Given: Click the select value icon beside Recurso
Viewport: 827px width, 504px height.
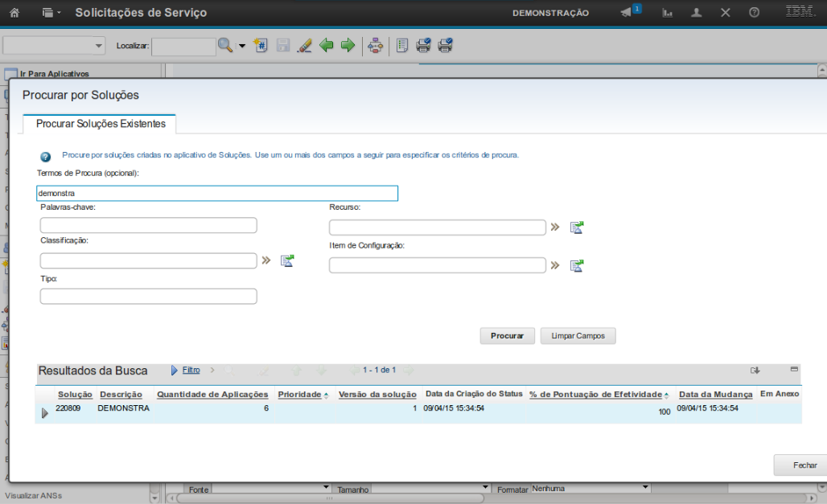Looking at the screenshot, I should (x=576, y=227).
